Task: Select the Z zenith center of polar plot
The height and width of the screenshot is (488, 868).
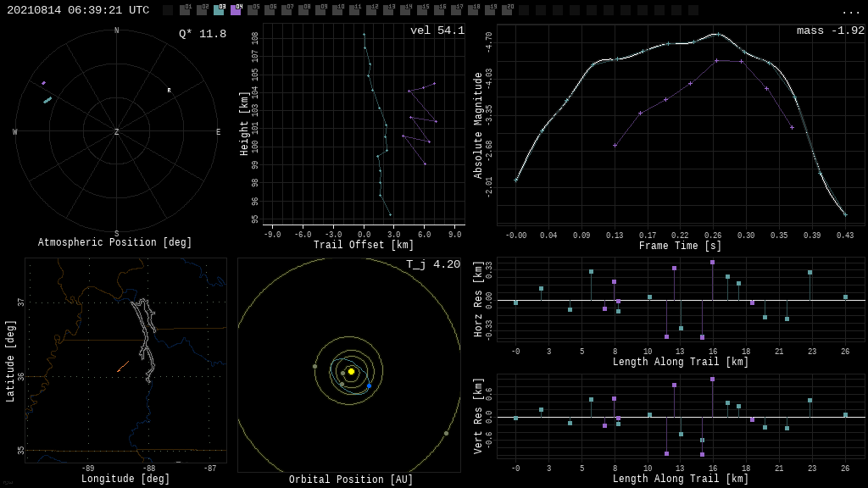Action: pos(117,132)
